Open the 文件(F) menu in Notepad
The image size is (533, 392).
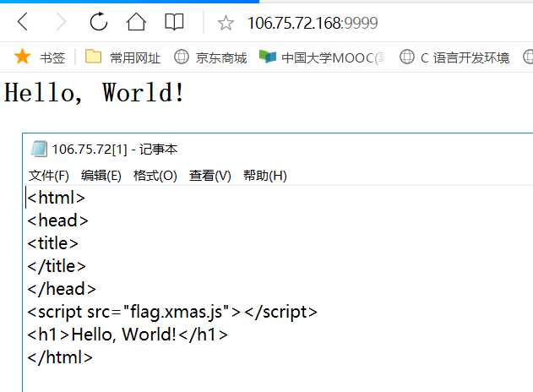coord(49,176)
